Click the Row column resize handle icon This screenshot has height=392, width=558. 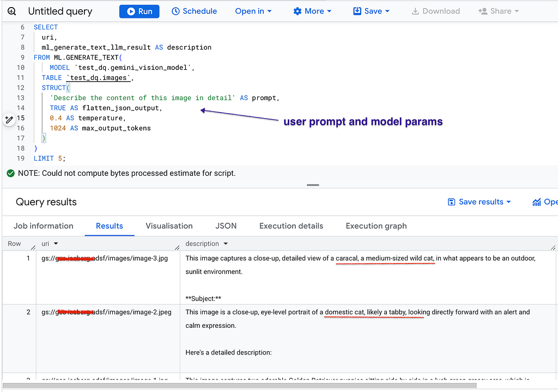pos(33,247)
